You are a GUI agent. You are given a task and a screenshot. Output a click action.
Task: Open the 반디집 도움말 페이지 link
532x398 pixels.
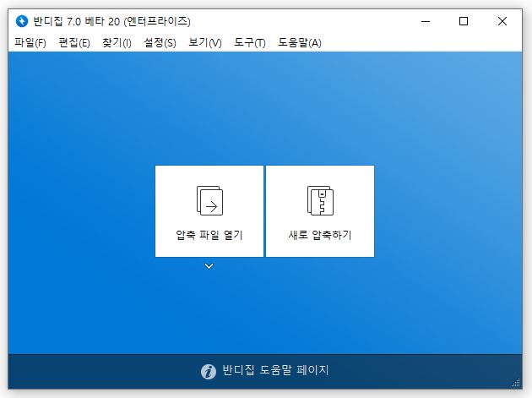point(275,370)
